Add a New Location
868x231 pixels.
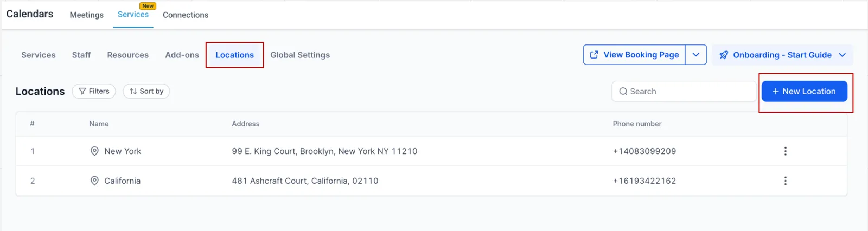[804, 92]
